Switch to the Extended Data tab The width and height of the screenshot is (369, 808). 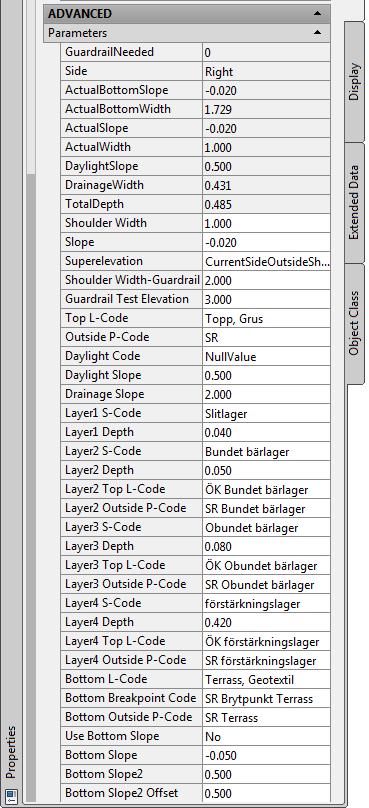(x=354, y=203)
